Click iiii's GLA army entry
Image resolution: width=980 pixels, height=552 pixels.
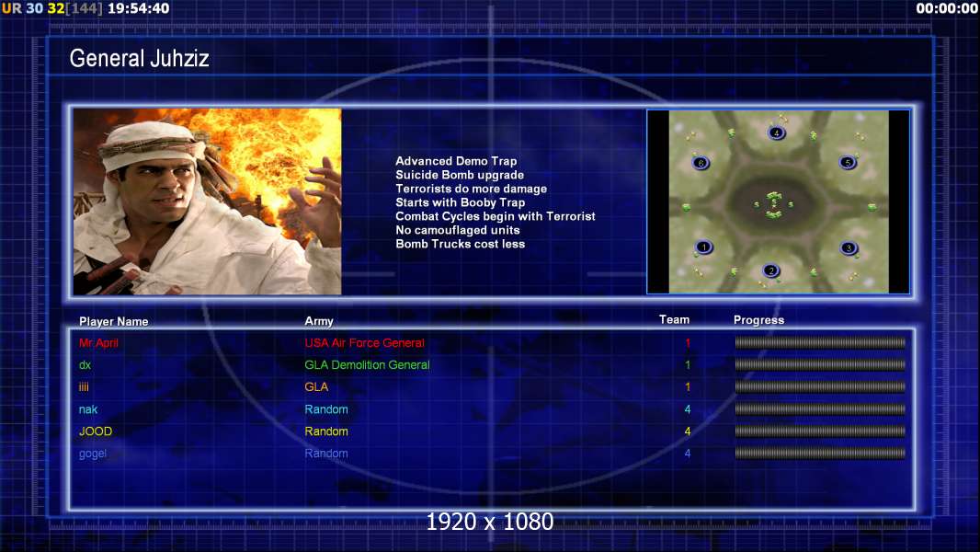pyautogui.click(x=316, y=387)
